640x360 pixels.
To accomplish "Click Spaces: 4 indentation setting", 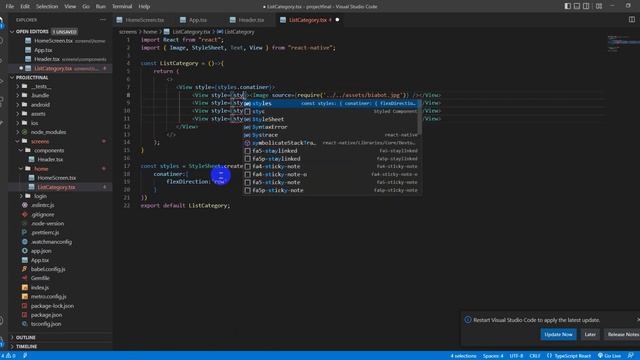I will click(493, 356).
